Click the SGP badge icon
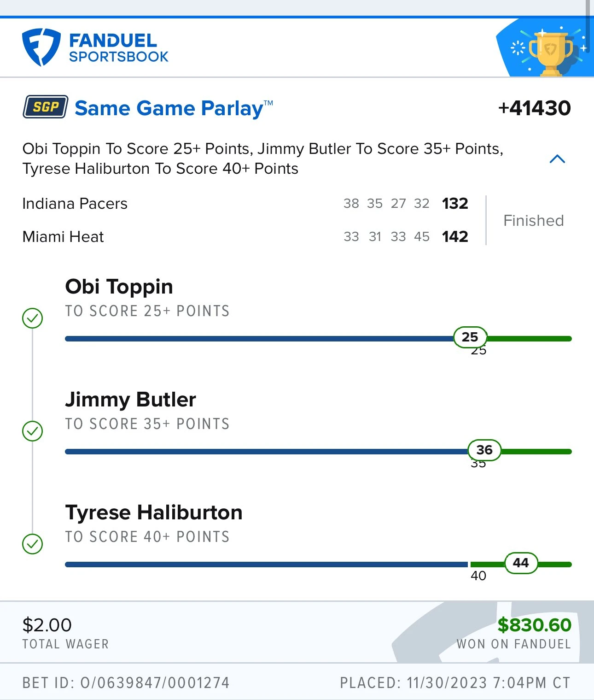 pyautogui.click(x=46, y=107)
